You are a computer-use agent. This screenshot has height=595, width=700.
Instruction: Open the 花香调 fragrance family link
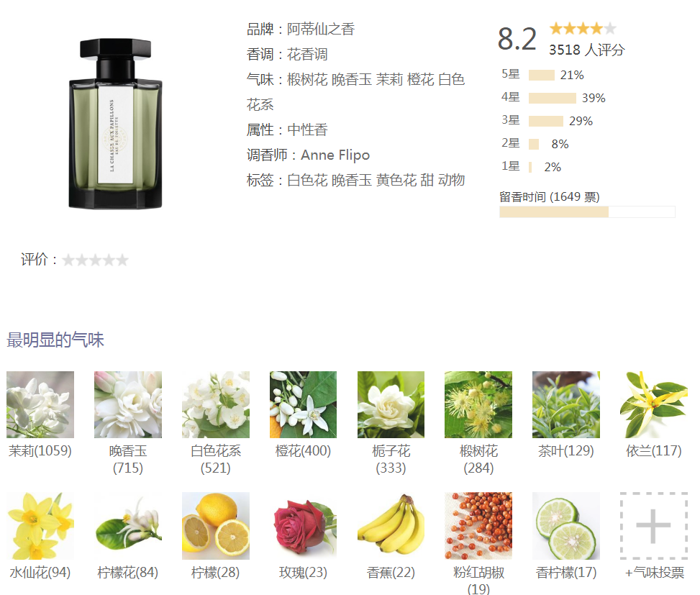tap(307, 55)
